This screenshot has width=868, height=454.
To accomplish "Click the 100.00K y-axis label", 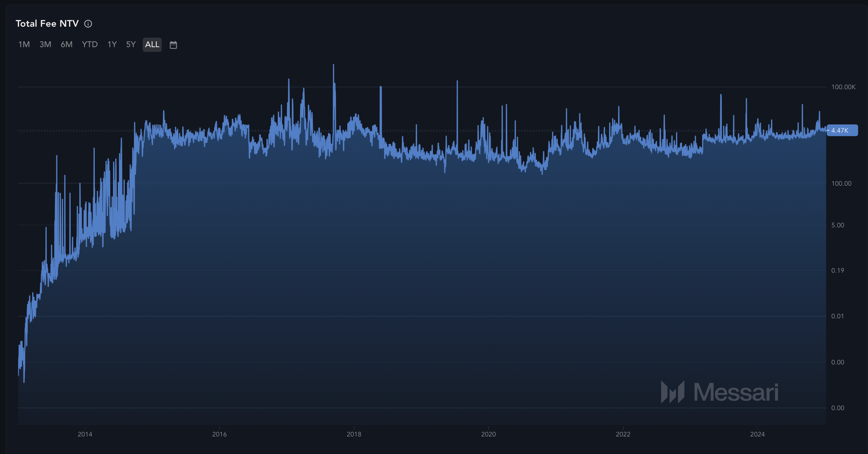I will click(843, 87).
